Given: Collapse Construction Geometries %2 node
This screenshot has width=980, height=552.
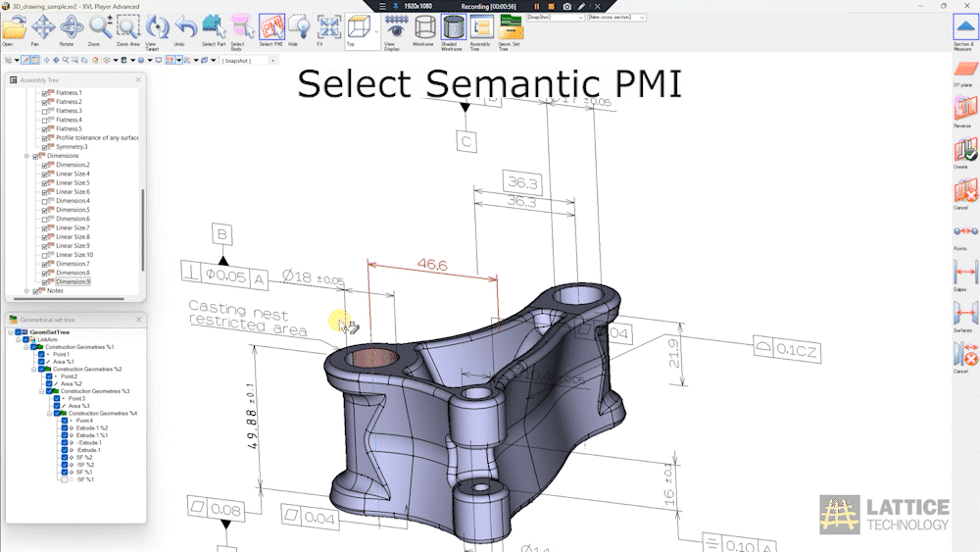Looking at the screenshot, I should [33, 369].
